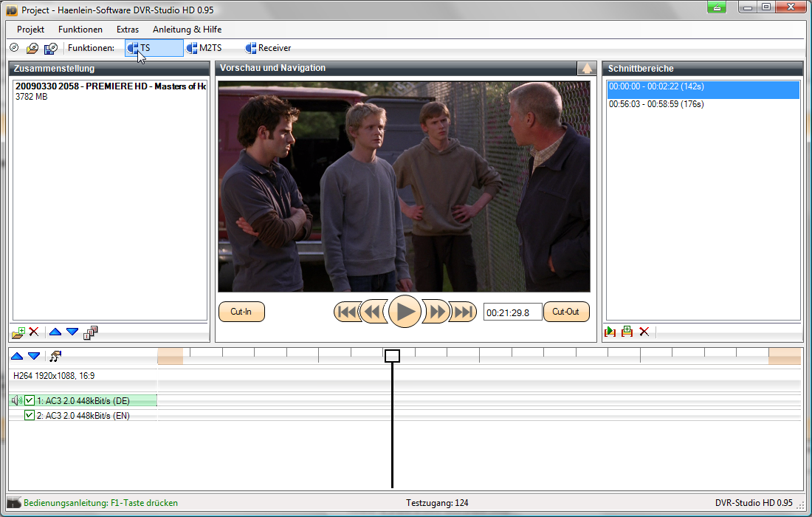Move recording down in Zusammenstellung list

click(x=72, y=332)
